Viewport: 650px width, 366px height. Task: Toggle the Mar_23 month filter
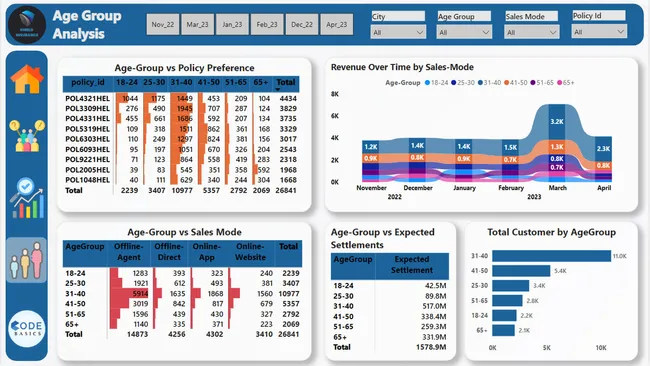(x=197, y=24)
